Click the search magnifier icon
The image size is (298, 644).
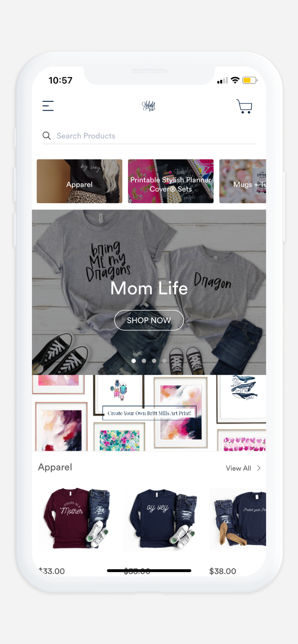(x=46, y=136)
